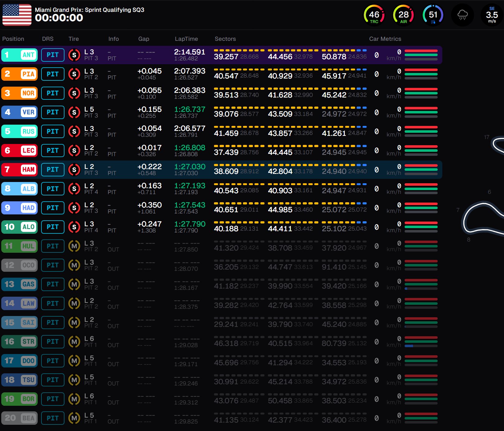Open the air temperature gauge showing 28
This screenshot has width=504, height=431.
403,15
